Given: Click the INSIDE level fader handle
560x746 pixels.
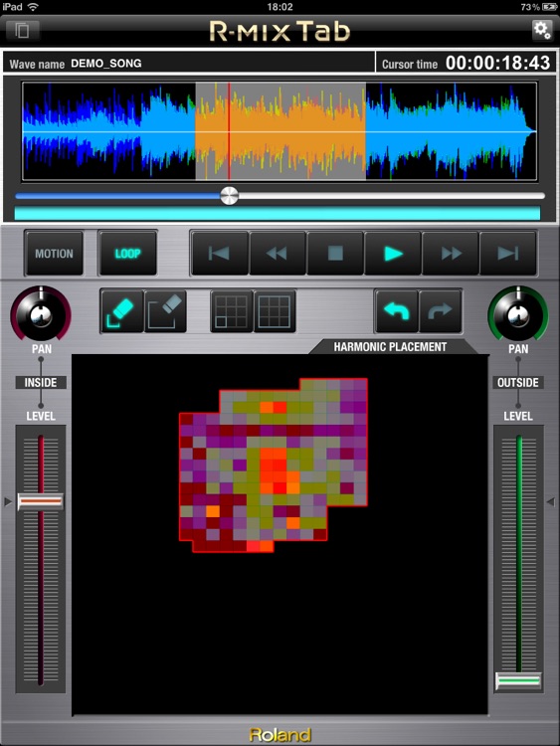Looking at the screenshot, I should pyautogui.click(x=41, y=501).
